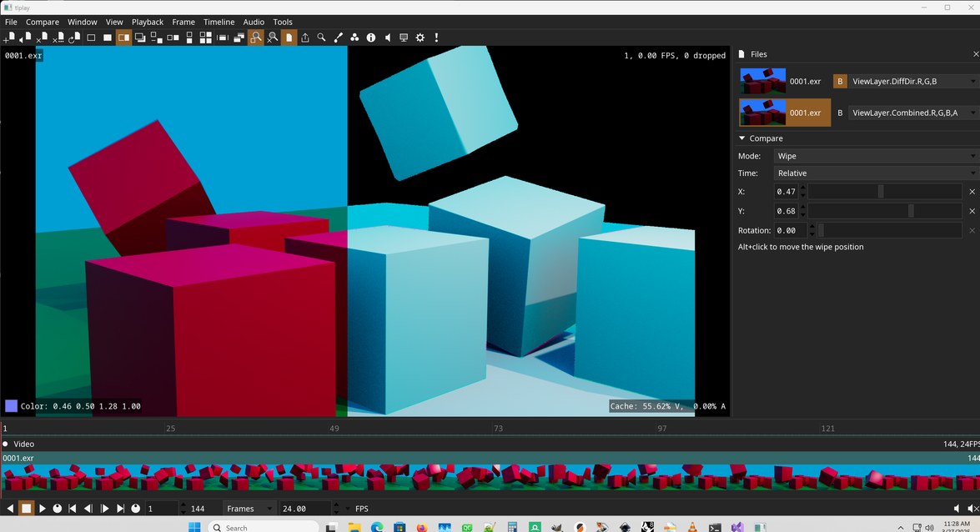Select the Tile compare mode icon

206,38
